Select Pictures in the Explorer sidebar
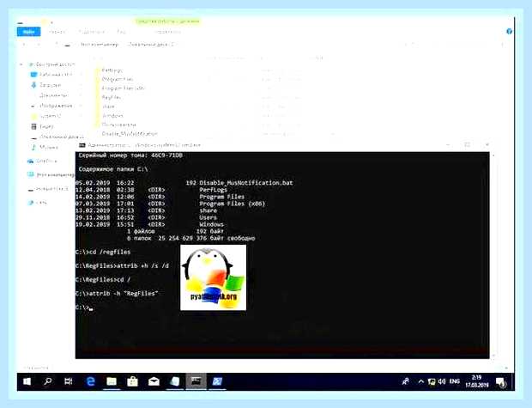 click(51, 106)
